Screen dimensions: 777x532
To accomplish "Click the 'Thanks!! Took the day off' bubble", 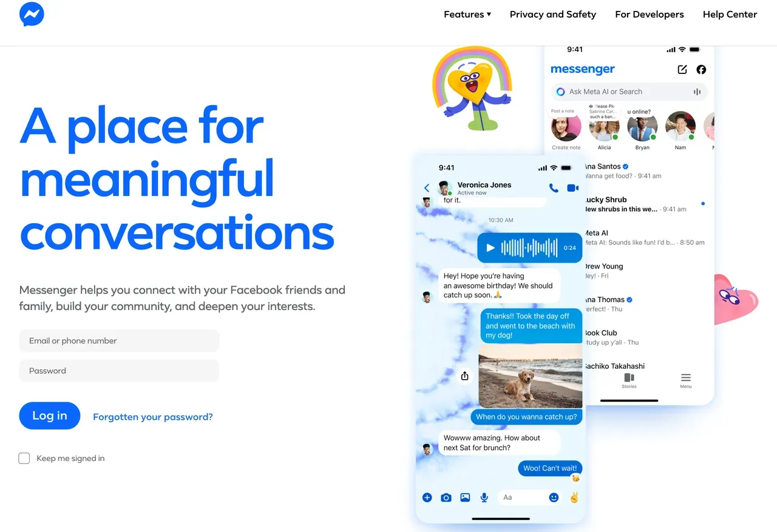I will coord(531,326).
